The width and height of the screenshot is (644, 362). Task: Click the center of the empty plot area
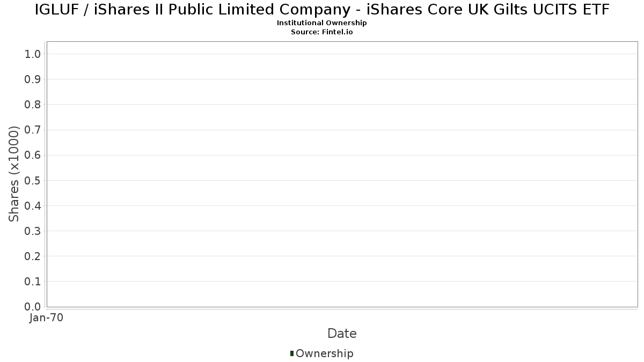[342, 174]
